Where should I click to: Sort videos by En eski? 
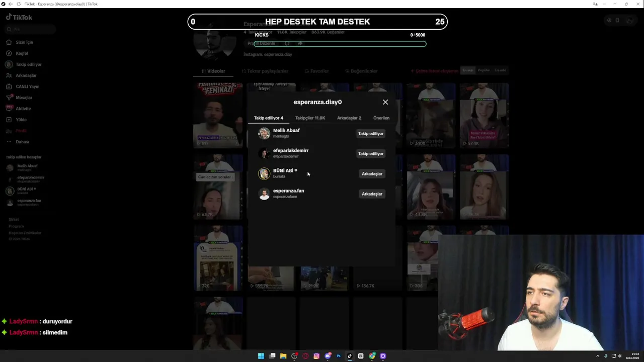pos(500,70)
